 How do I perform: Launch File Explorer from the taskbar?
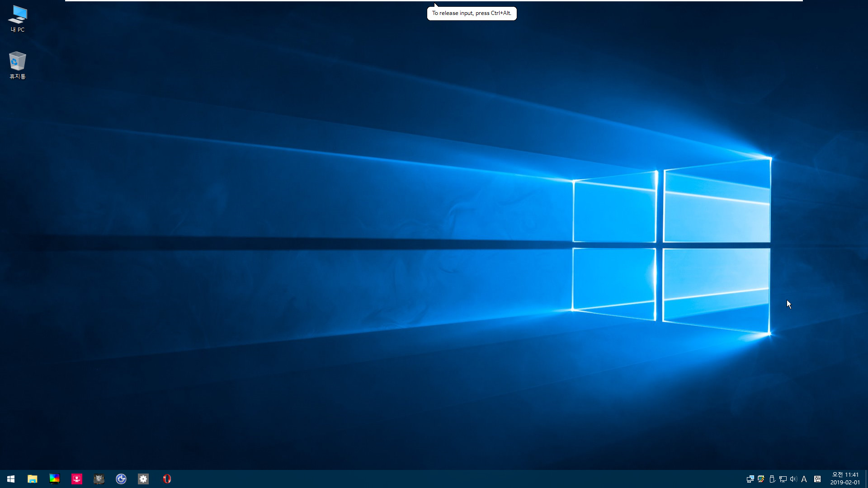(33, 479)
